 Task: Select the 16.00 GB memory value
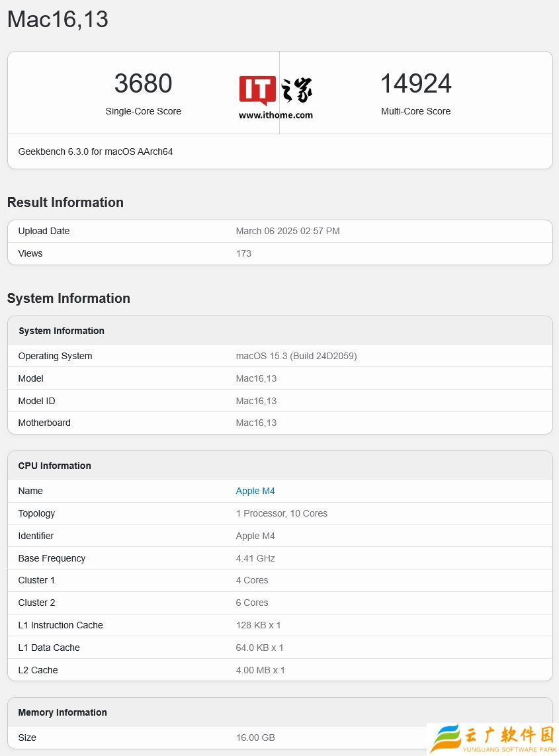255,737
